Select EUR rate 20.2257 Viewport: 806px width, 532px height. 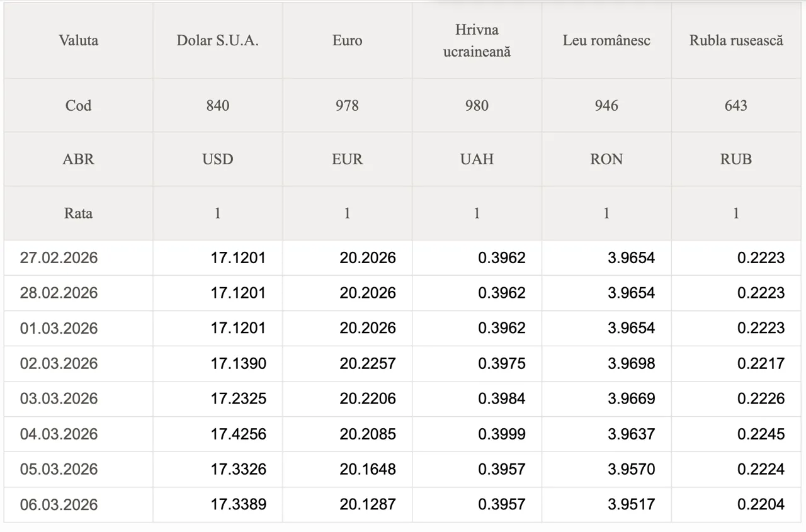coord(368,363)
